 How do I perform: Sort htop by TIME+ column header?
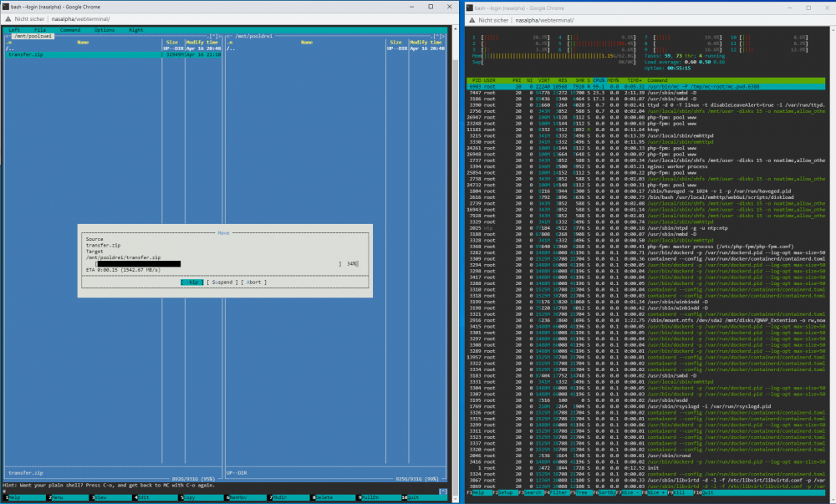[634, 80]
